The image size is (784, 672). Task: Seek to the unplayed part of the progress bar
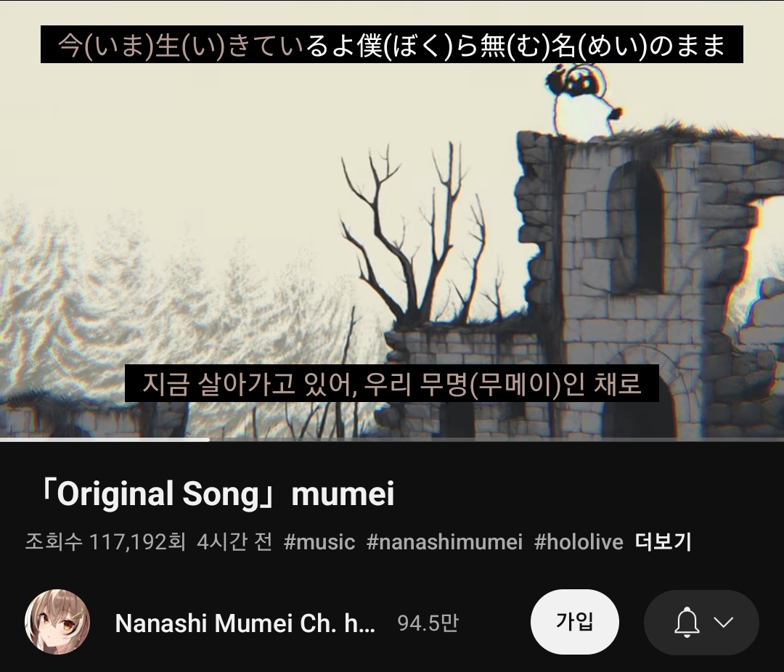(x=497, y=440)
